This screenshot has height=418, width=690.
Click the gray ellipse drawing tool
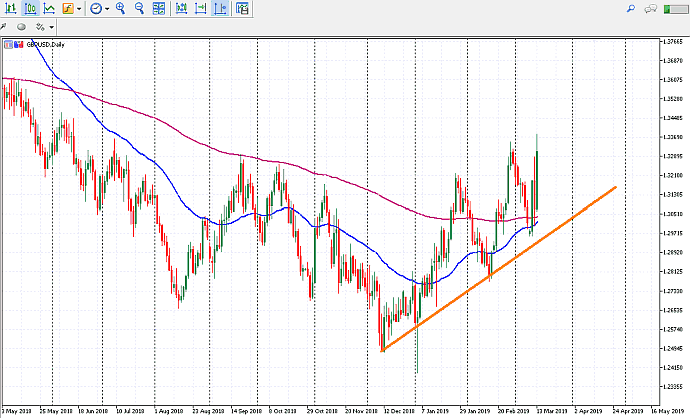coord(20,27)
